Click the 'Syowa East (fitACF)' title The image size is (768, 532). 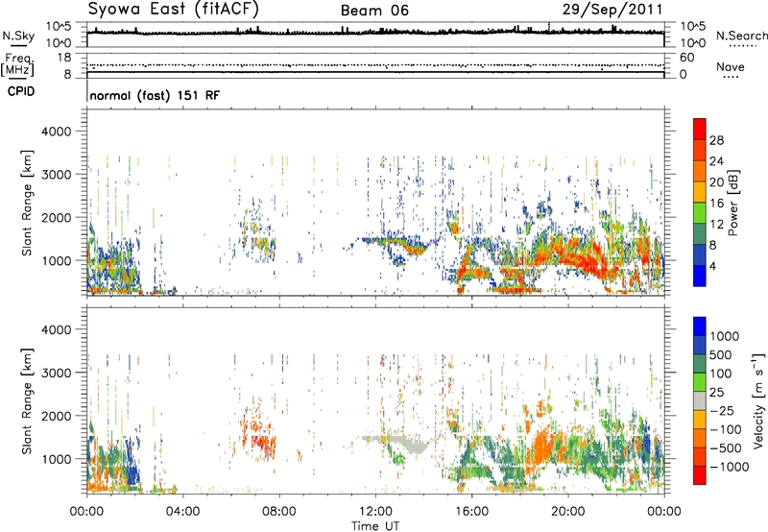coord(174,9)
